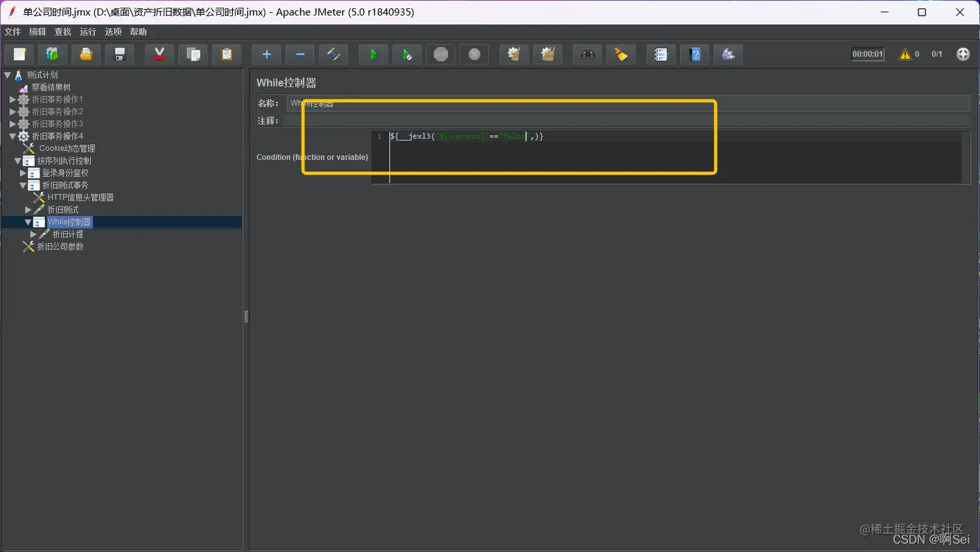The width and height of the screenshot is (980, 552).
Task: Click the Help question mark icon
Action: (695, 54)
